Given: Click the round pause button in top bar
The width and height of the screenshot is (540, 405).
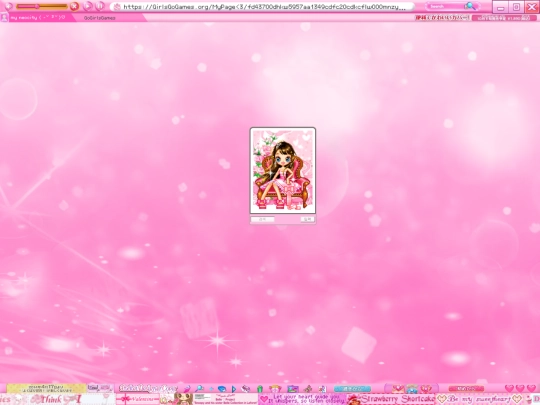Looking at the screenshot, I should point(100,6).
